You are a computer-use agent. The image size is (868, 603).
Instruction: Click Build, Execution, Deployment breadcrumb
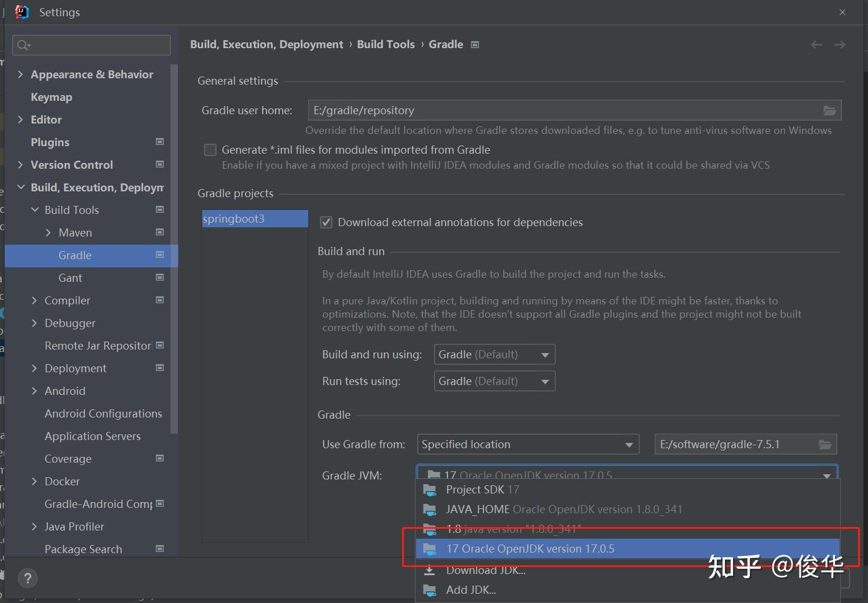pos(267,45)
